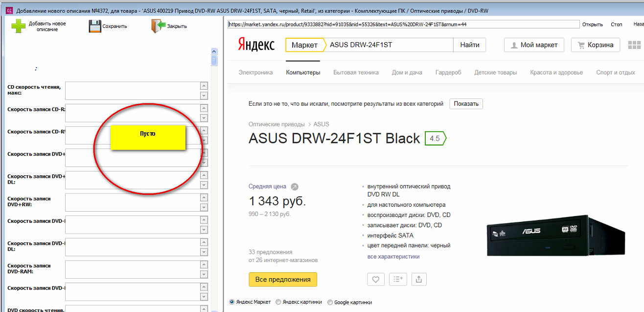
Task: Open the Корзина cart button
Action: coord(596,45)
